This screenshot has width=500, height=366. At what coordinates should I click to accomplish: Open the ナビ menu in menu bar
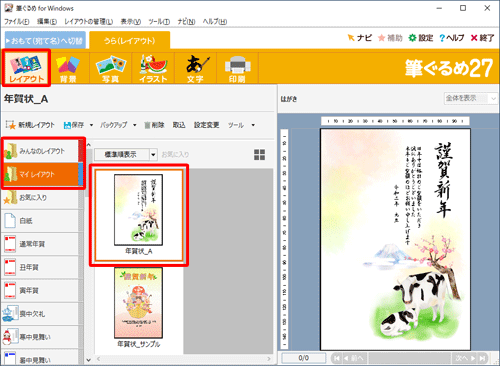(x=186, y=22)
